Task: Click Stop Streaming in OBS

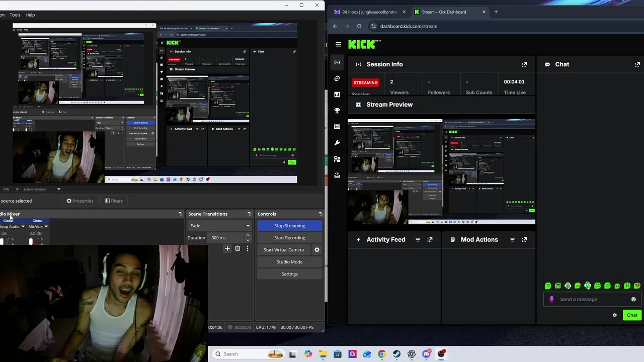Action: [x=290, y=226]
